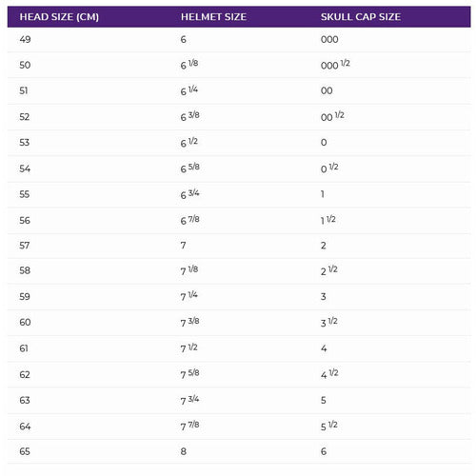Click the SKULL CAP SIZE column header

point(361,17)
